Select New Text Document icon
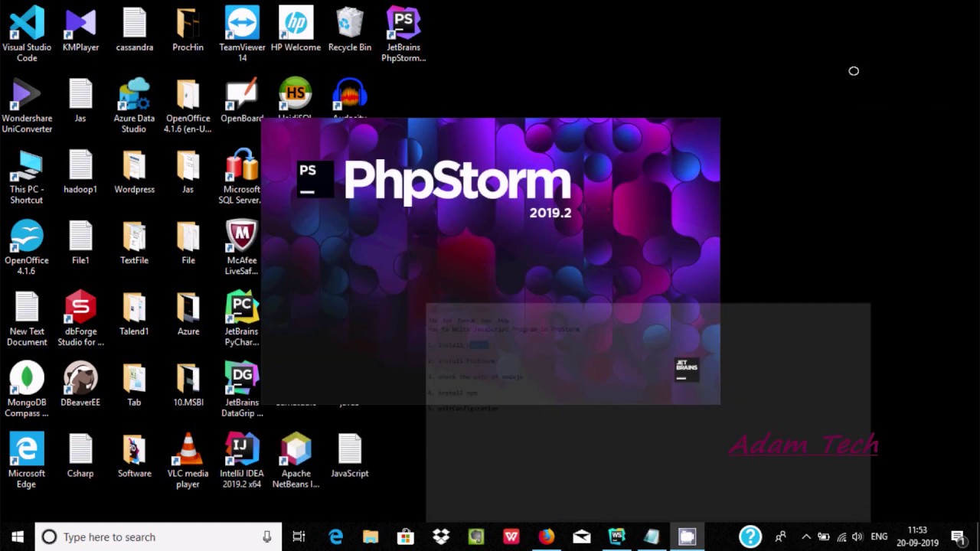This screenshot has width=980, height=551. pyautogui.click(x=27, y=308)
